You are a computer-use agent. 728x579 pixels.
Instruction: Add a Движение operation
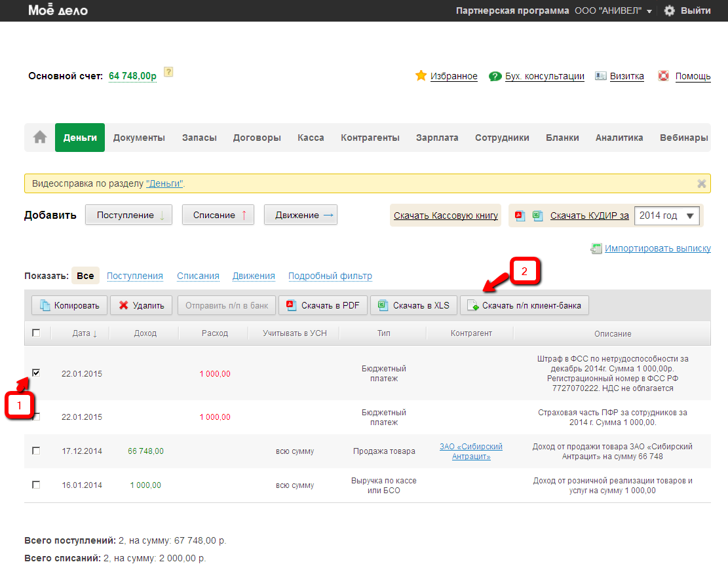301,215
